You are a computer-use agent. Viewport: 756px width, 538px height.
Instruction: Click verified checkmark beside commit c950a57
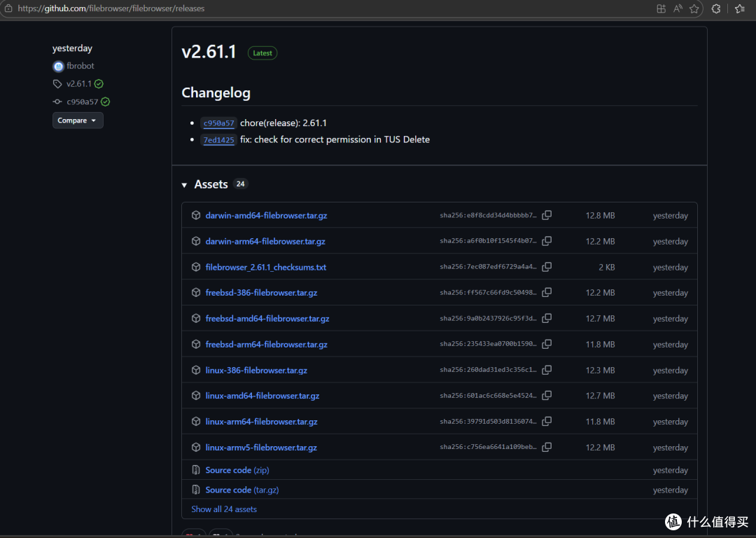tap(106, 102)
